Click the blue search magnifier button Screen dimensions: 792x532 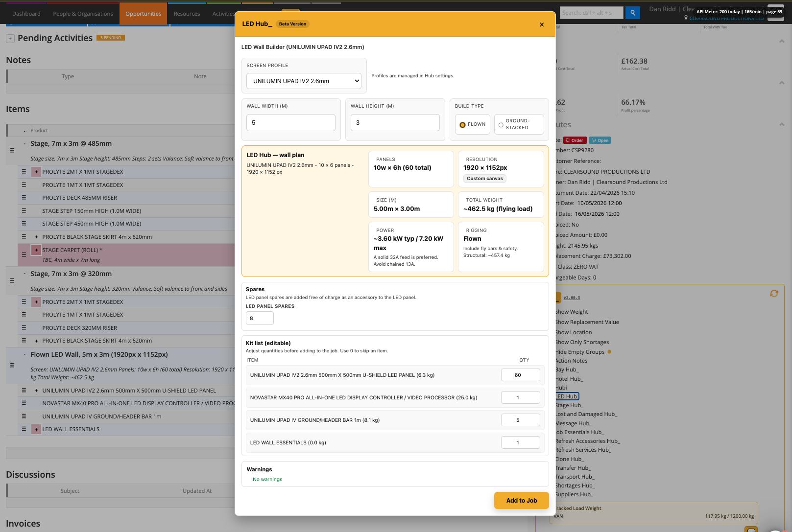[633, 13]
